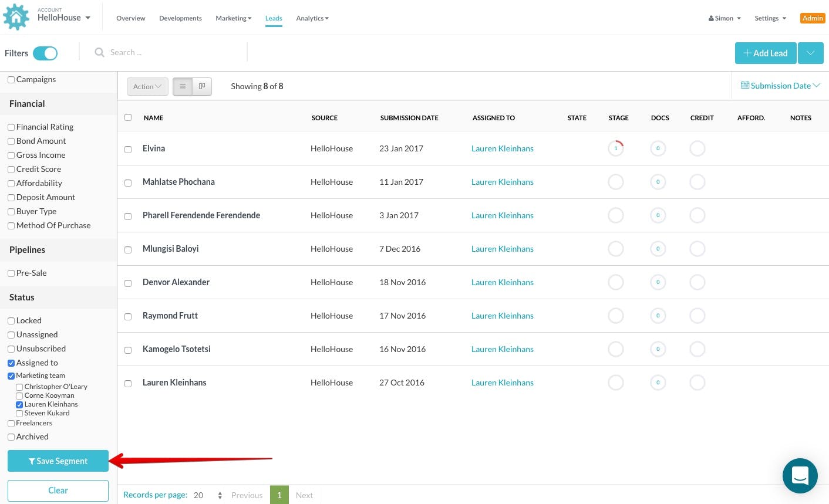This screenshot has height=504, width=829.
Task: Select all leads with header checkbox
Action: pos(128,117)
